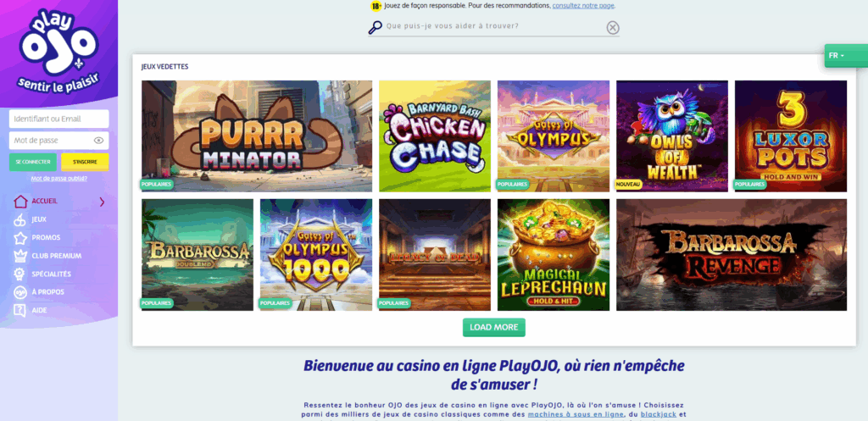Screen dimensions: 868x421
Task: Click the Load More button
Action: [494, 328]
